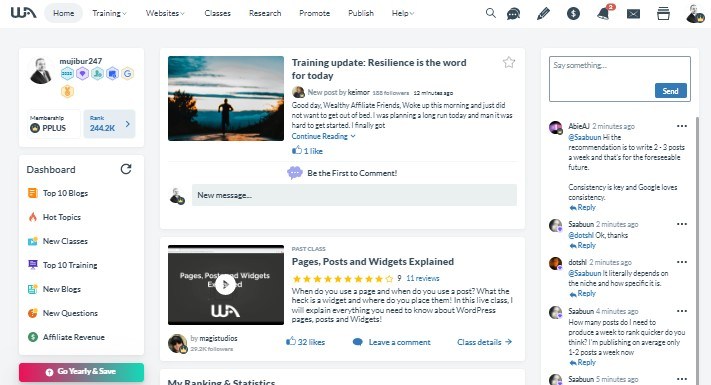Open the Promote menu item

tap(314, 13)
